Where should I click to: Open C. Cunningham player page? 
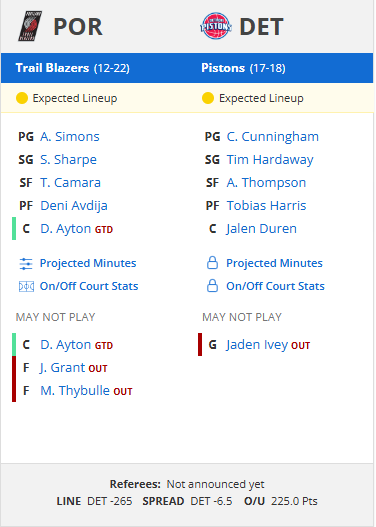click(x=273, y=137)
